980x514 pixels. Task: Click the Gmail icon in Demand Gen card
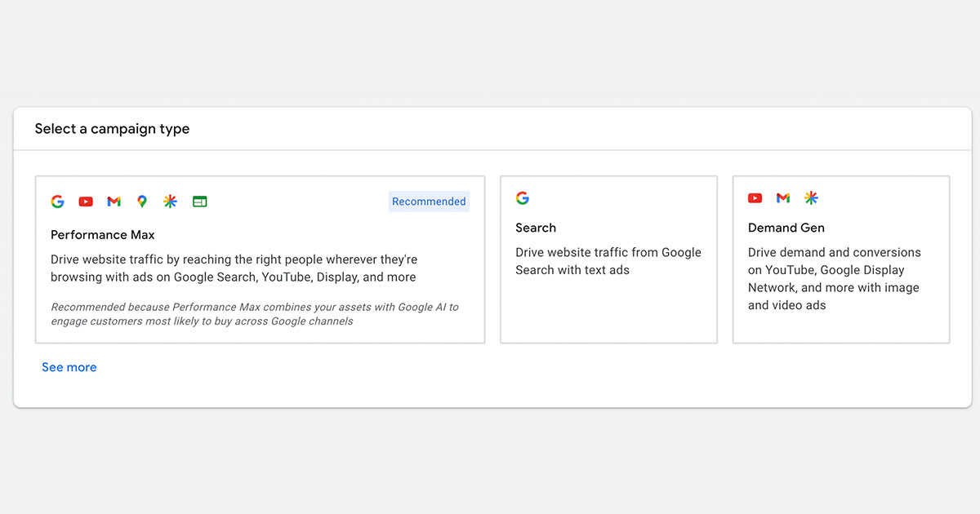[x=783, y=197]
